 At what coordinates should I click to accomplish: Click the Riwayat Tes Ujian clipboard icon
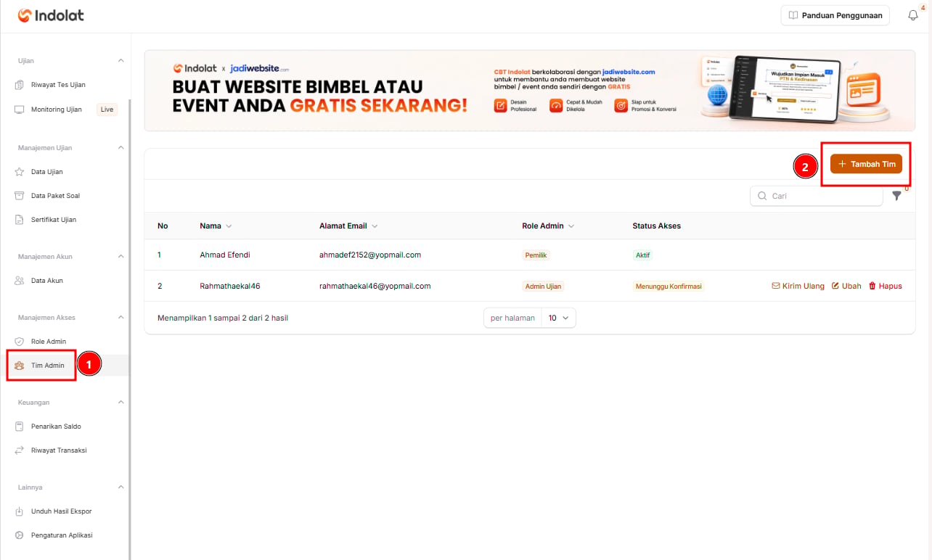pos(20,85)
